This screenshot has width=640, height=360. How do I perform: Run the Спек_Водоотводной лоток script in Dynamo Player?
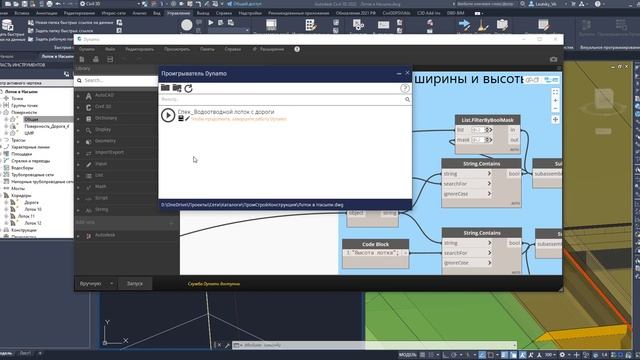[x=168, y=115]
